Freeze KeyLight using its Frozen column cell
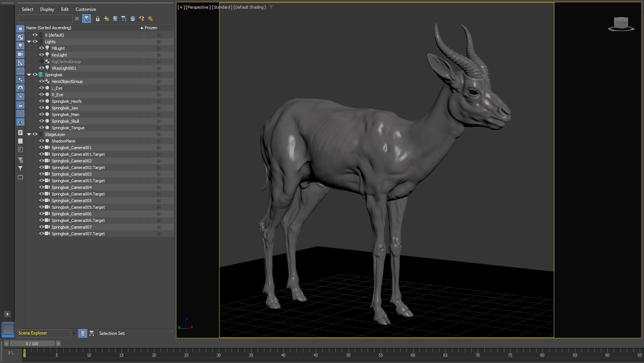 (x=158, y=55)
